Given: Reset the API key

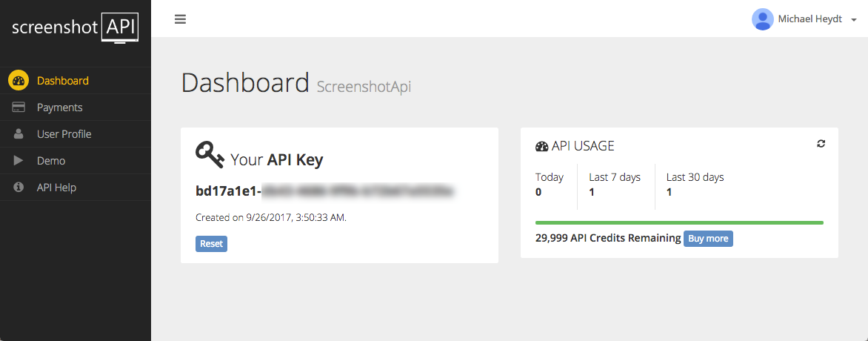Looking at the screenshot, I should (x=212, y=243).
